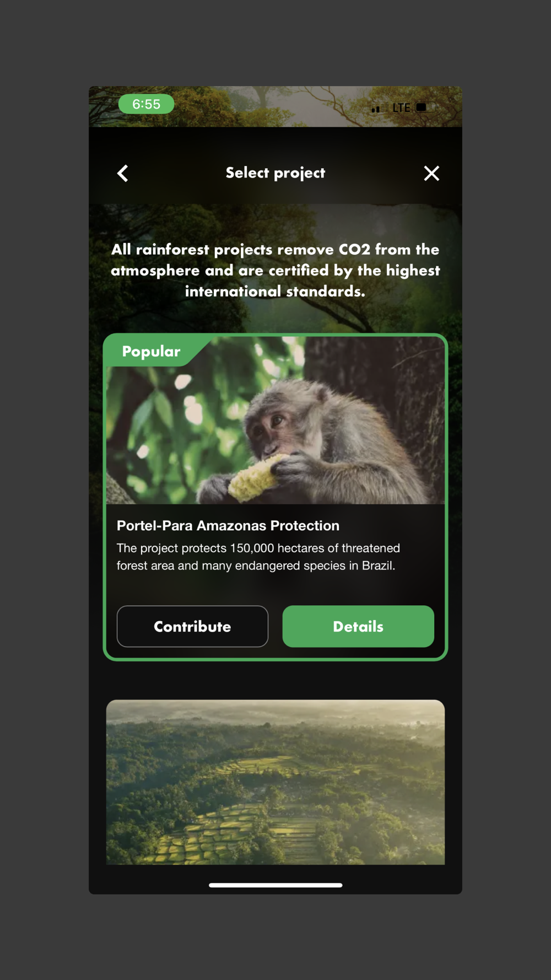
Task: Select the monkey eating corn photo
Action: pyautogui.click(x=275, y=421)
